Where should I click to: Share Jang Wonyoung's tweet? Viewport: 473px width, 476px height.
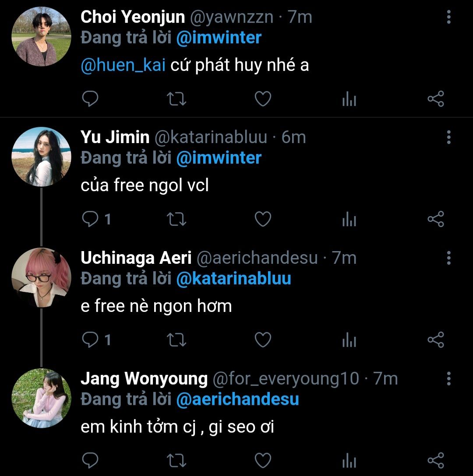point(435,460)
